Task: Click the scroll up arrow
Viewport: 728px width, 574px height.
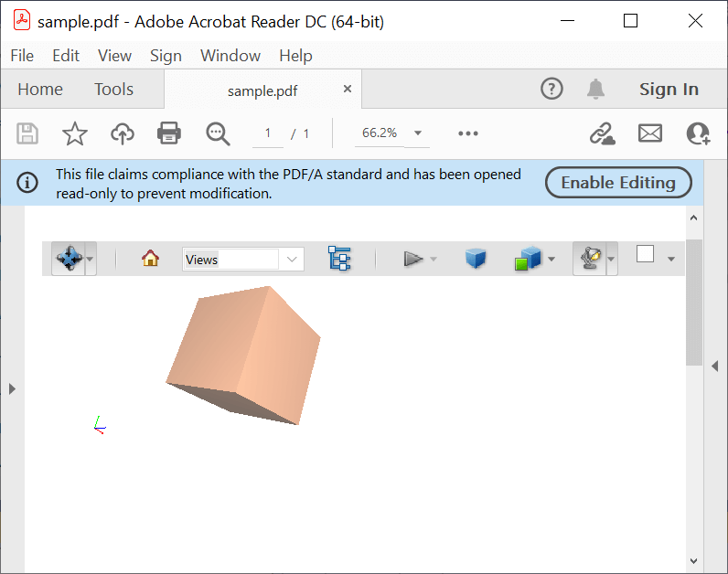Action: 693,218
